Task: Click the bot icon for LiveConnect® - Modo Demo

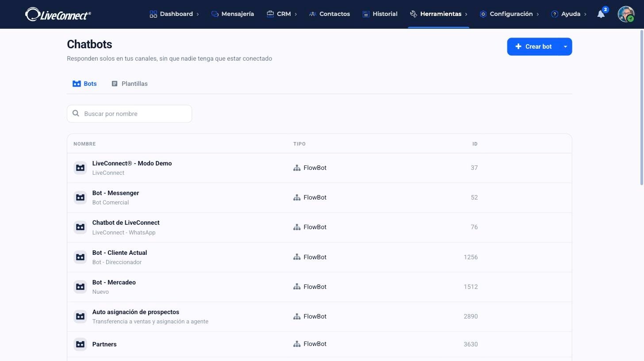Action: click(80, 168)
